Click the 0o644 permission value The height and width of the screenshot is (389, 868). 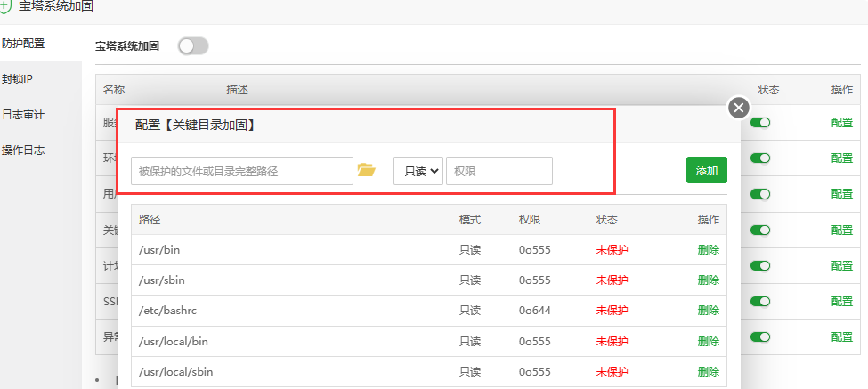(535, 311)
